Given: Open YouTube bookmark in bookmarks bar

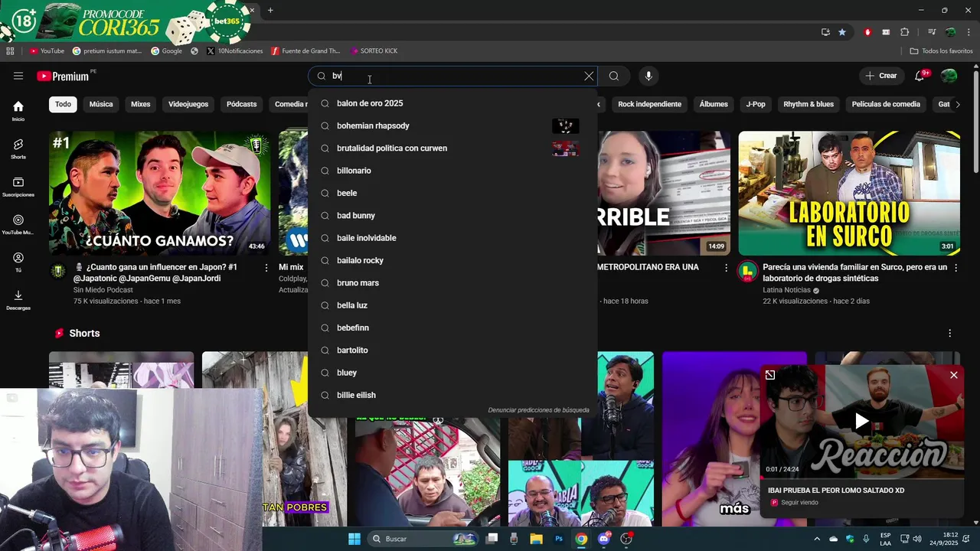Looking at the screenshot, I should (x=47, y=51).
